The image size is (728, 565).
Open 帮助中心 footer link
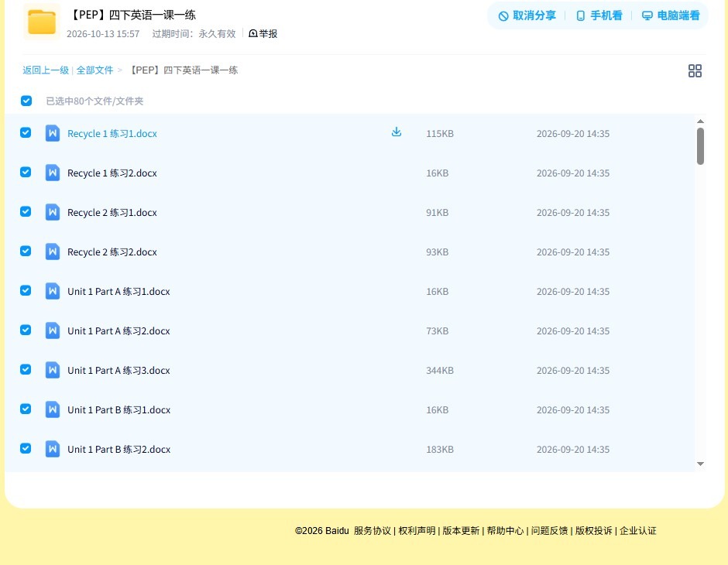pos(505,531)
